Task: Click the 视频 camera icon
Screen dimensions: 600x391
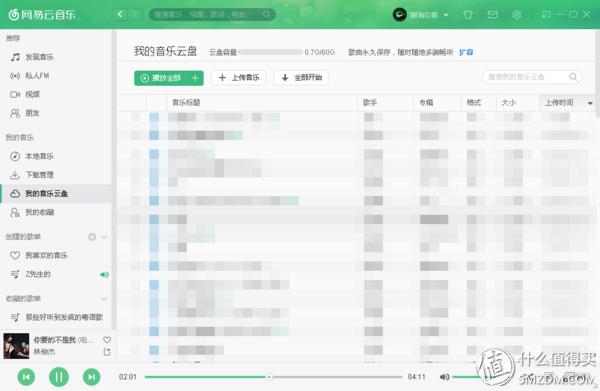Action: 15,94
